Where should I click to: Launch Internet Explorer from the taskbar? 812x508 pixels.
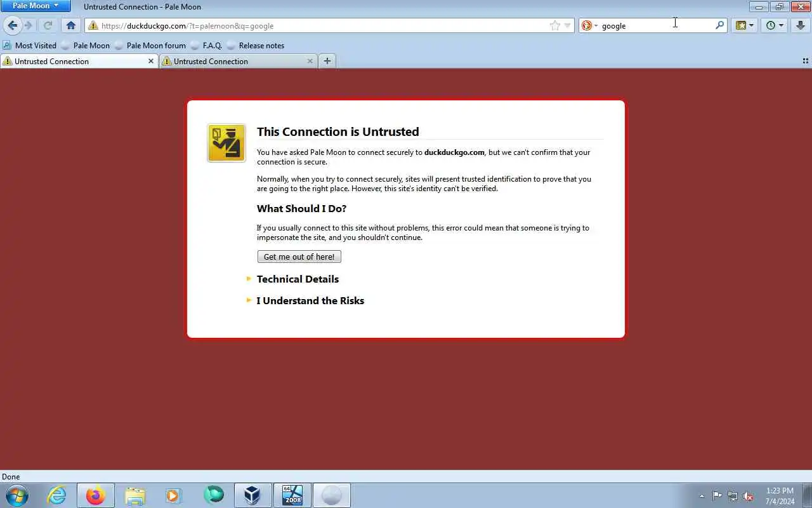click(x=58, y=495)
